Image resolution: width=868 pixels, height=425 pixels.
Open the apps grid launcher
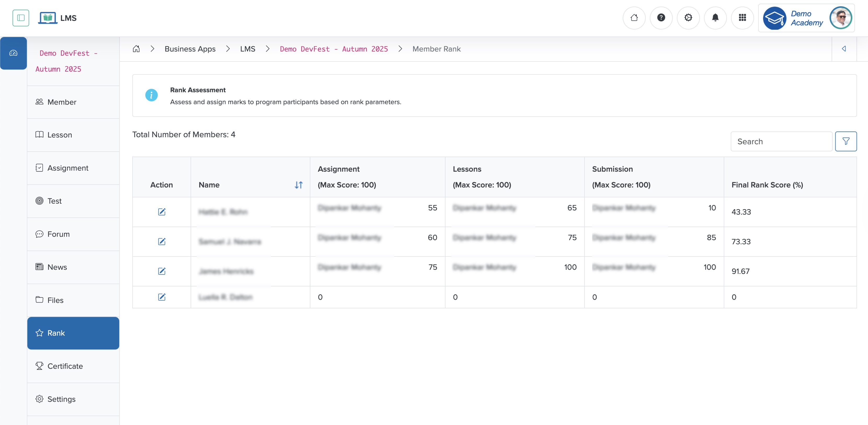743,18
